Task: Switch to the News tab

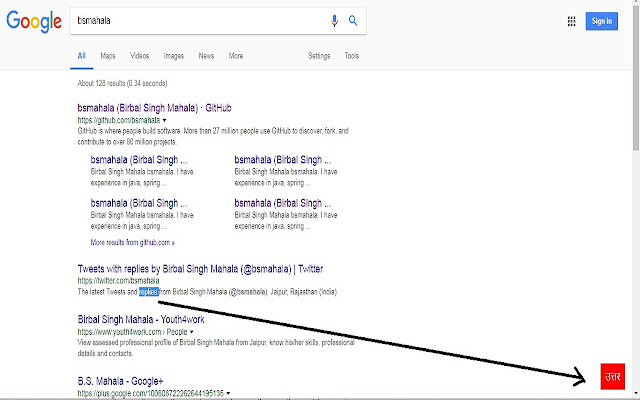Action: pyautogui.click(x=206, y=56)
